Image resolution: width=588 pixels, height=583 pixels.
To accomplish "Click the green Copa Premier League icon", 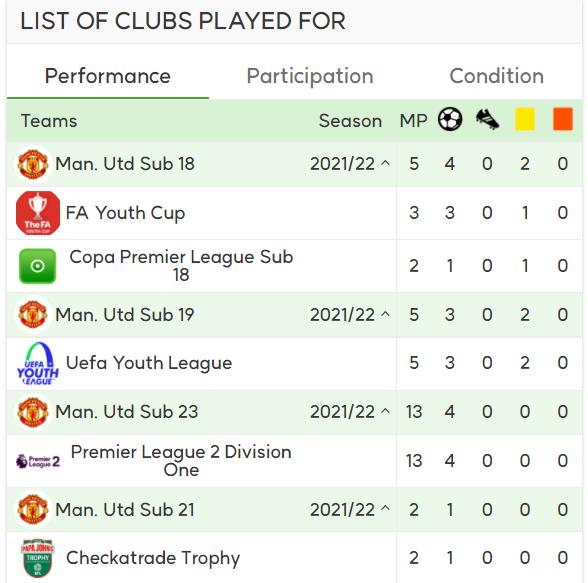I will 38,266.
